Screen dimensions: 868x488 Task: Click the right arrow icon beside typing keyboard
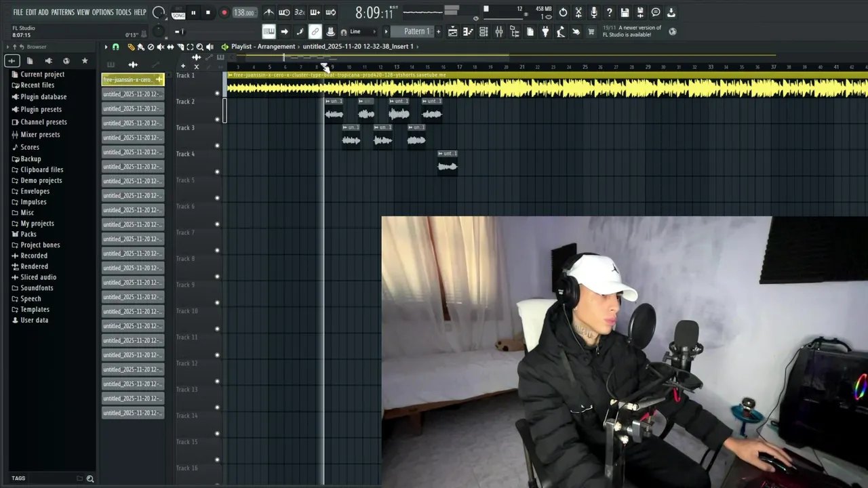tap(284, 31)
